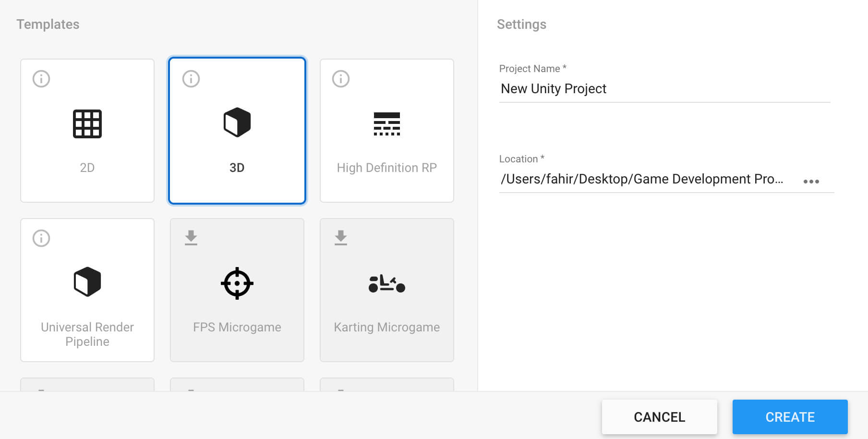Browse location with the three-dots button
Screen dimensions: 868x439
811,181
